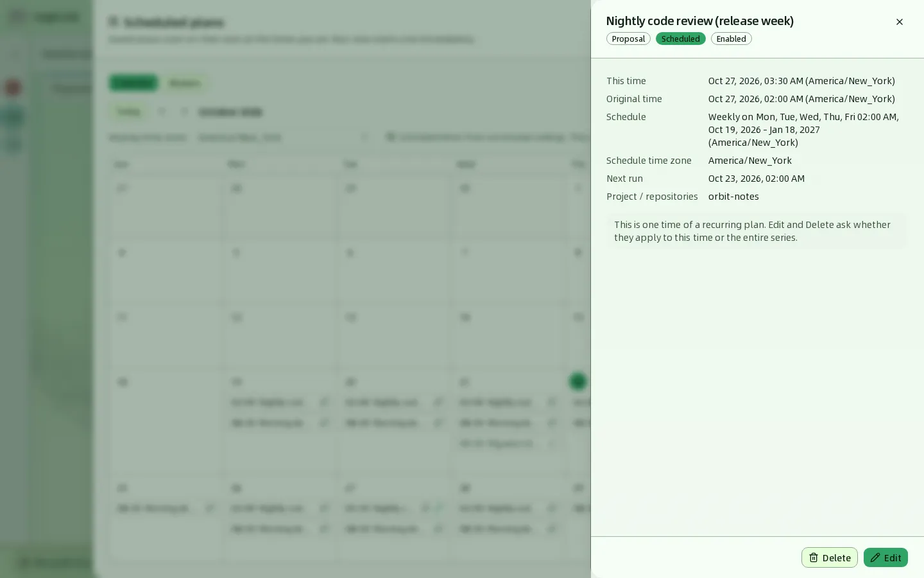
Task: Click the Scheduled status badge
Action: coord(681,39)
